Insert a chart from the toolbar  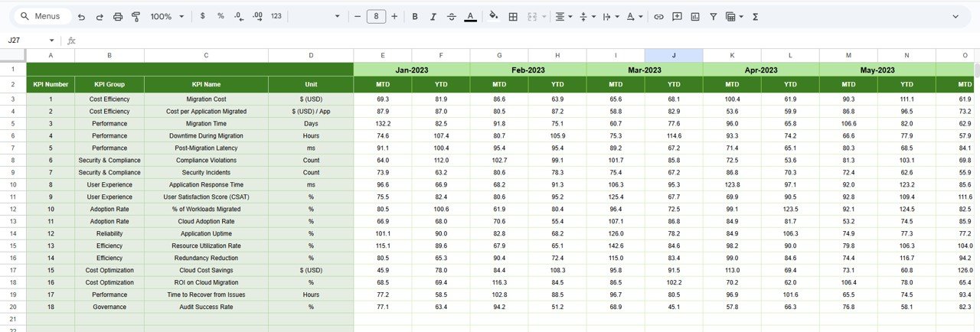(695, 16)
